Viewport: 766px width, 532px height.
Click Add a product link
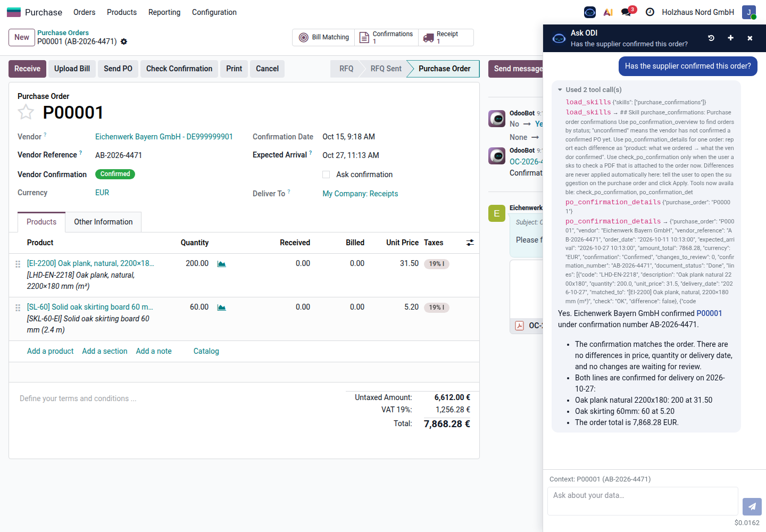tap(51, 351)
